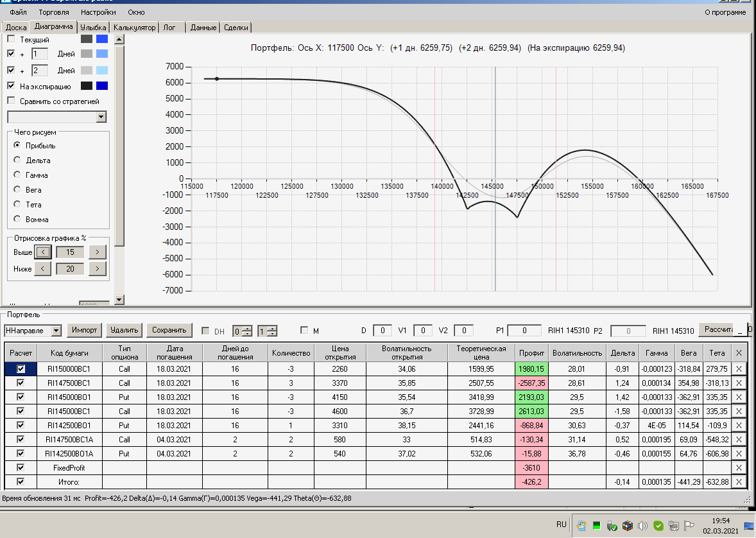
Task: Click the safely remove hardware USB icon
Action: [612, 525]
